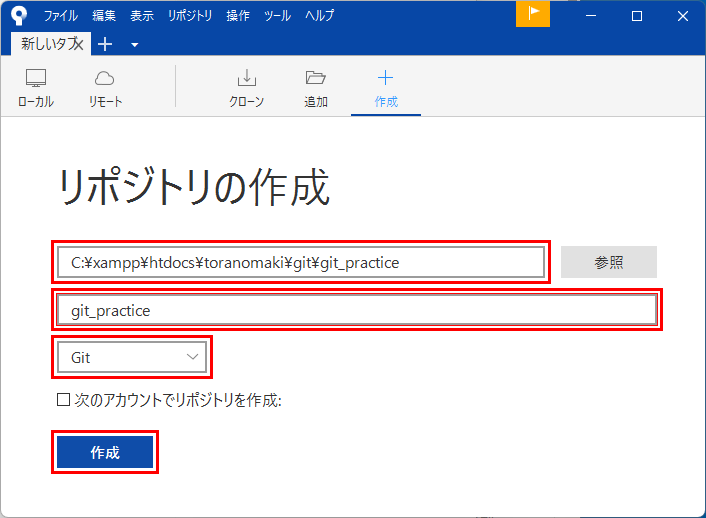Image resolution: width=706 pixels, height=518 pixels.
Task: Open the ヘルプ menu
Action: [318, 15]
